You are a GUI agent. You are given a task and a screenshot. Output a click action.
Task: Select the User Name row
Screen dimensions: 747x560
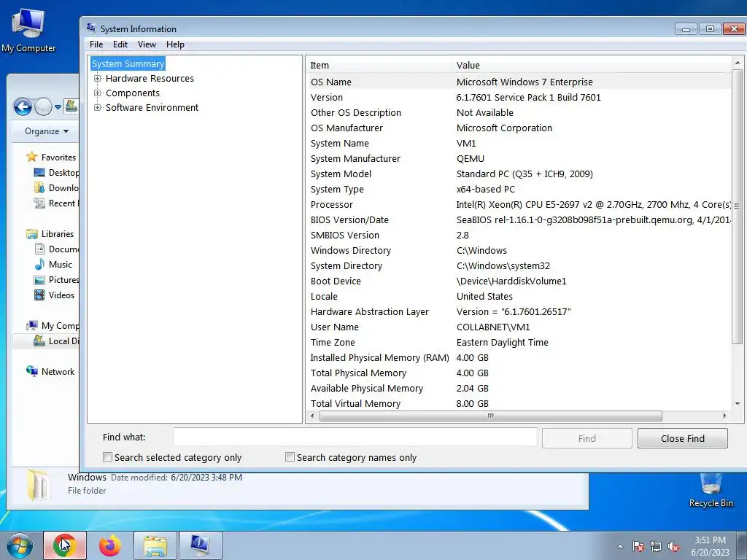pyautogui.click(x=519, y=327)
